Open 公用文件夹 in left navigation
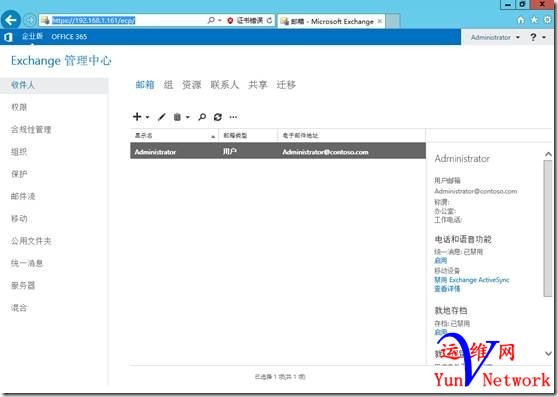The width and height of the screenshot is (558, 397). click(x=31, y=241)
